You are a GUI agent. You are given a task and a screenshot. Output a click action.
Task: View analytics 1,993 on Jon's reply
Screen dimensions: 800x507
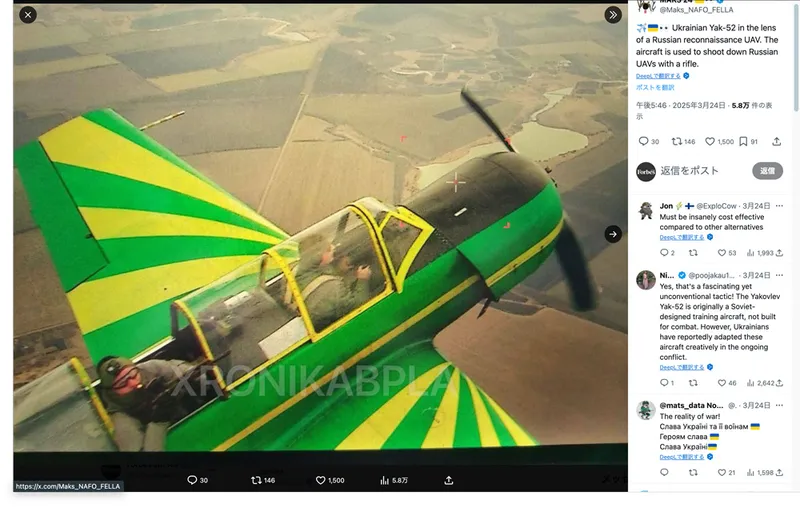click(x=760, y=252)
